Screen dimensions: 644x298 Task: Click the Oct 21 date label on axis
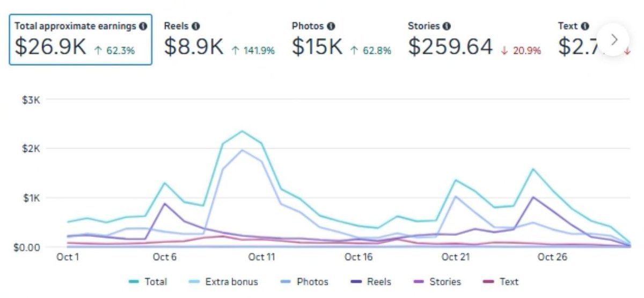456,257
